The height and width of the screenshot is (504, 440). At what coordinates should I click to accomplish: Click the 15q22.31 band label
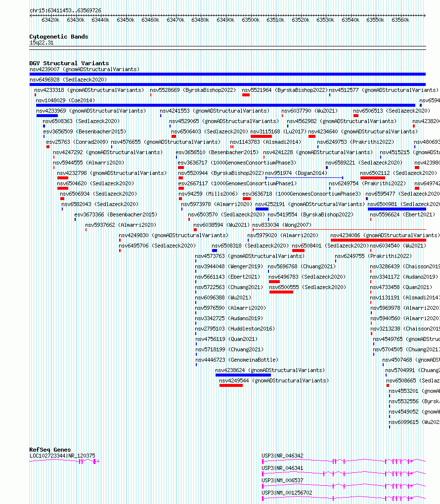tap(42, 43)
